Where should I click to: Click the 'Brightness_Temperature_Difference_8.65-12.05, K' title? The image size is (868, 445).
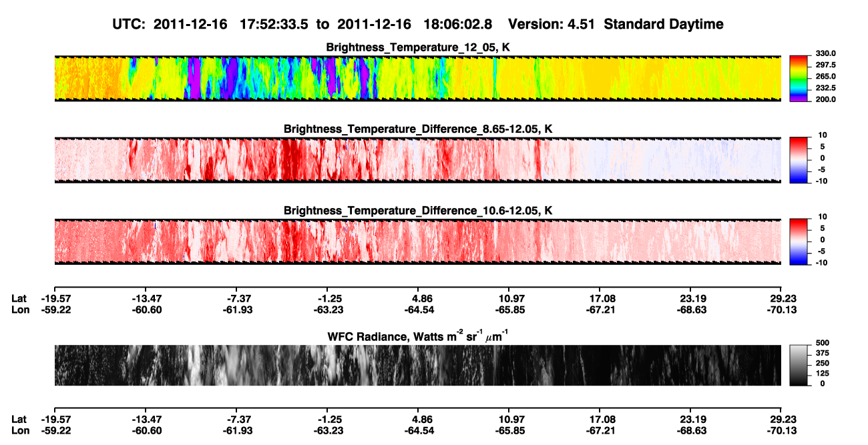418,129
